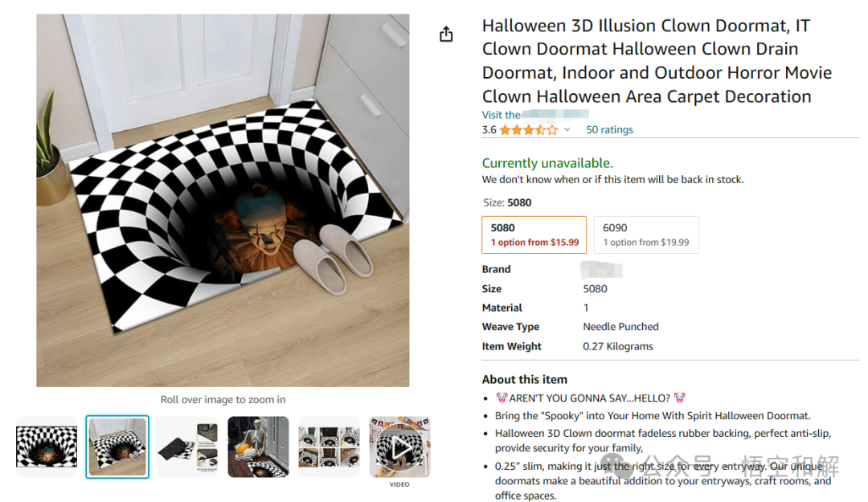
Task: Click the VIDEO label under thumbnail
Action: pos(399,484)
